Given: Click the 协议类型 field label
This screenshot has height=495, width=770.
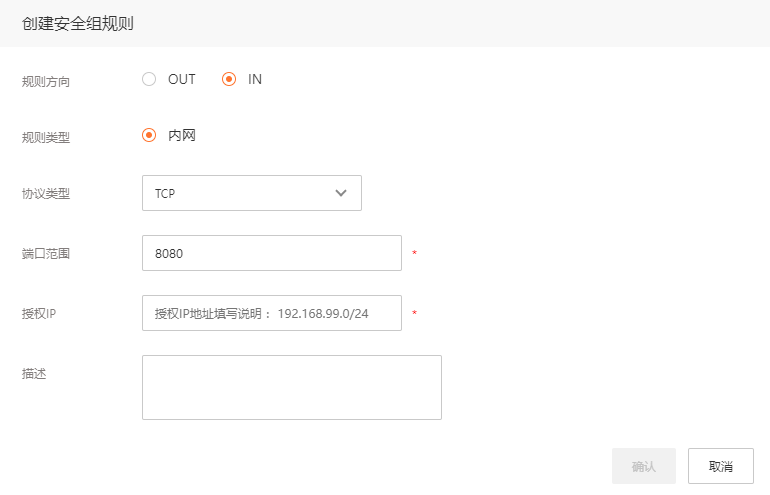Looking at the screenshot, I should (46, 193).
